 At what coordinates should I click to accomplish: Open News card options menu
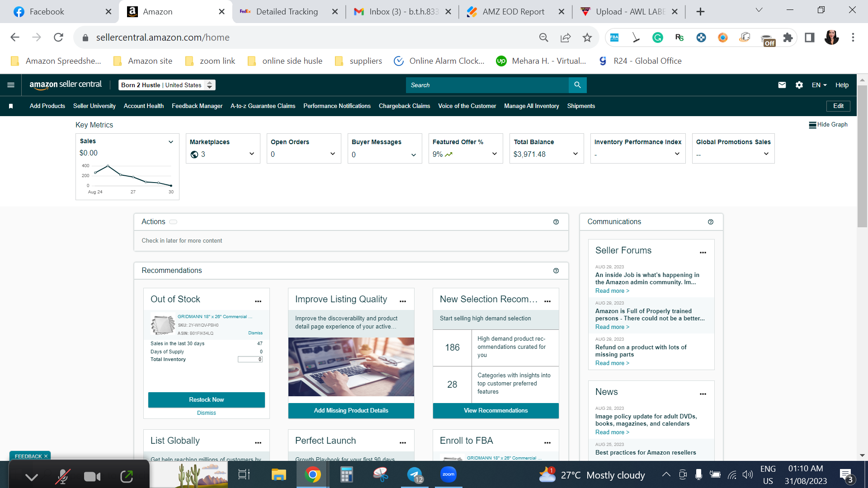(x=703, y=394)
